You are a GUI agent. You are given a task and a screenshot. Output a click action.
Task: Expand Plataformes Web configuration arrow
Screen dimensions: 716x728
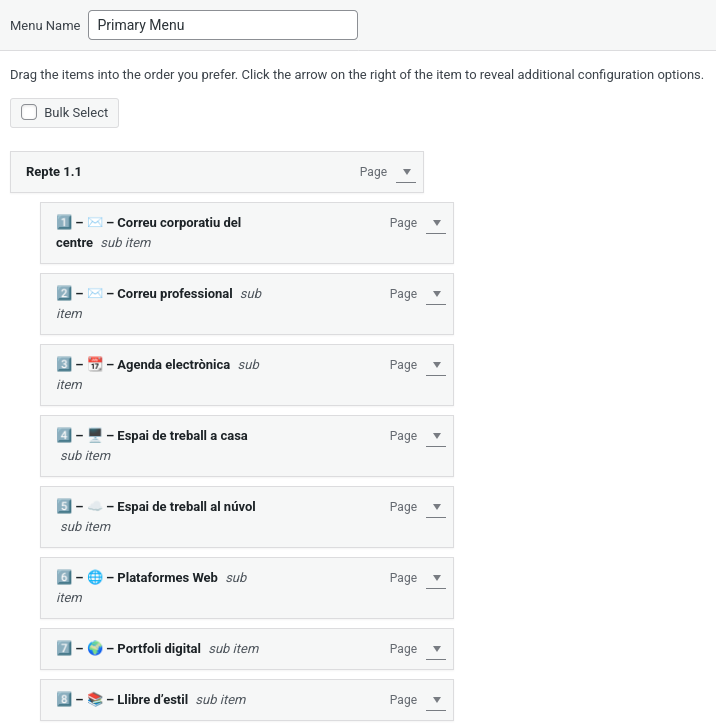435,578
